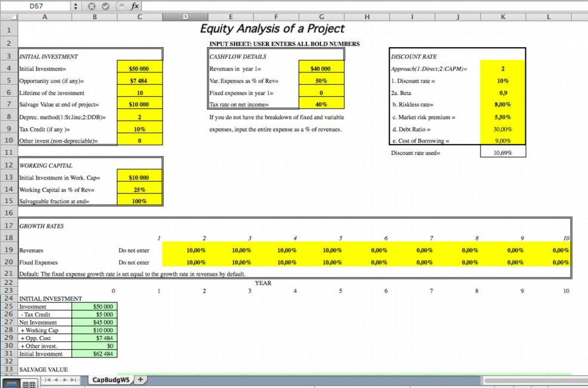Click the Name Box showing D57
The height and width of the screenshot is (388, 588).
click(x=36, y=6)
